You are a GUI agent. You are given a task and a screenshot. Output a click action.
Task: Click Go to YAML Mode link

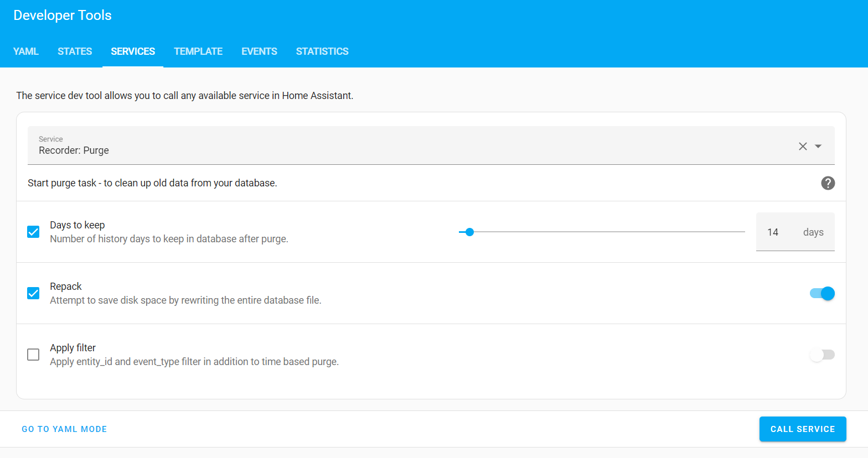pyautogui.click(x=64, y=429)
